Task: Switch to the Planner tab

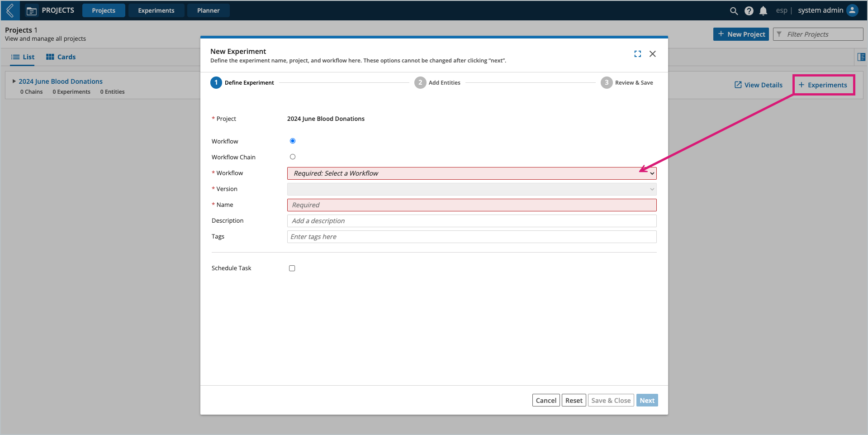Action: pos(209,10)
